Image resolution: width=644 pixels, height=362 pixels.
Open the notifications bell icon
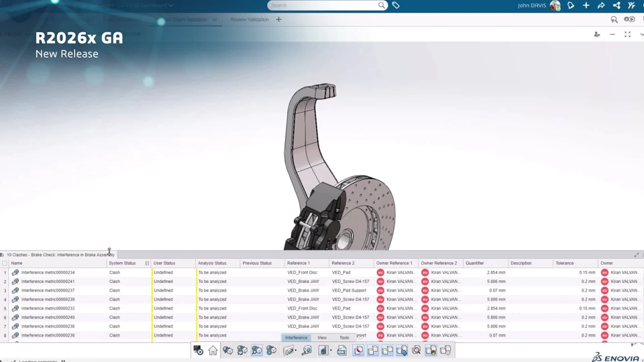pyautogui.click(x=571, y=5)
